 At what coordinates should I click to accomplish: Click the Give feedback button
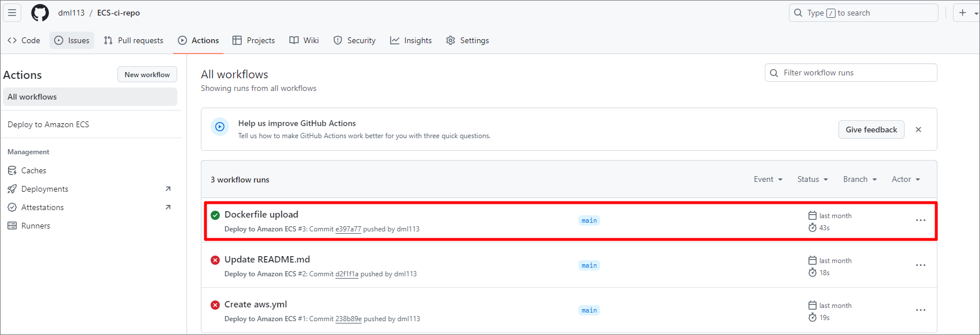[871, 130]
